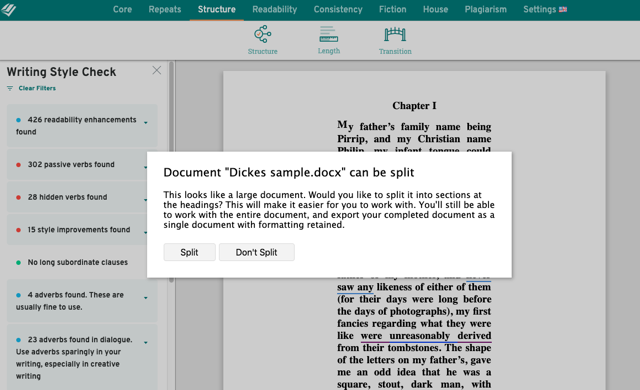Click the Clear Filters link
The width and height of the screenshot is (640, 390).
coord(37,88)
